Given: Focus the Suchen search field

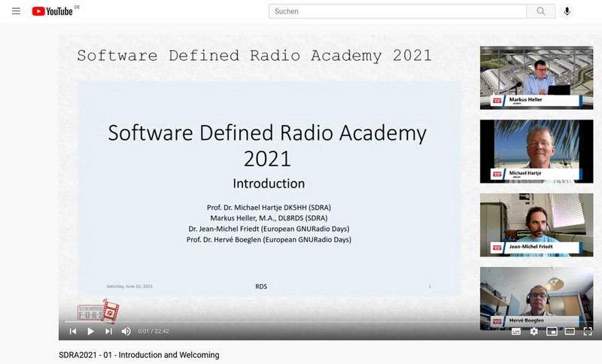Looking at the screenshot, I should tap(398, 11).
